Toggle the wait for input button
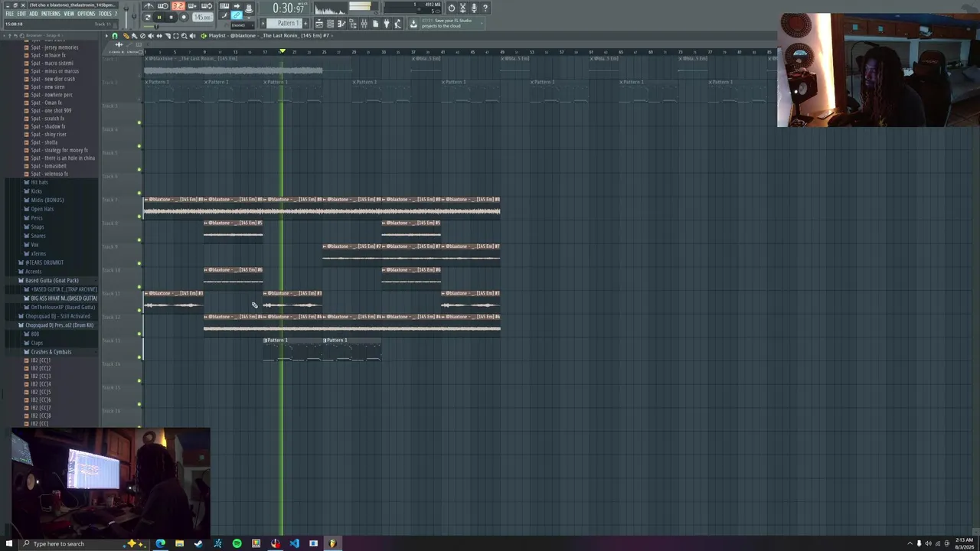This screenshot has width=980, height=551. pos(163,6)
